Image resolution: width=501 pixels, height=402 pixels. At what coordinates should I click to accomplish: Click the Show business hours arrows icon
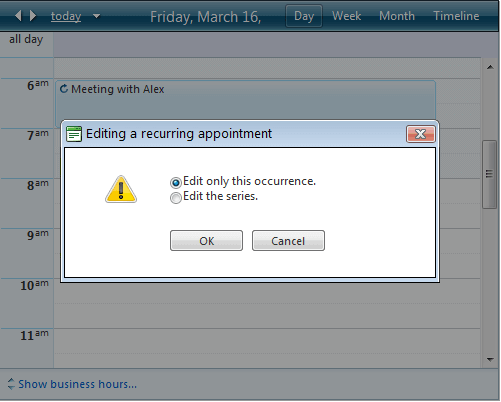11,384
